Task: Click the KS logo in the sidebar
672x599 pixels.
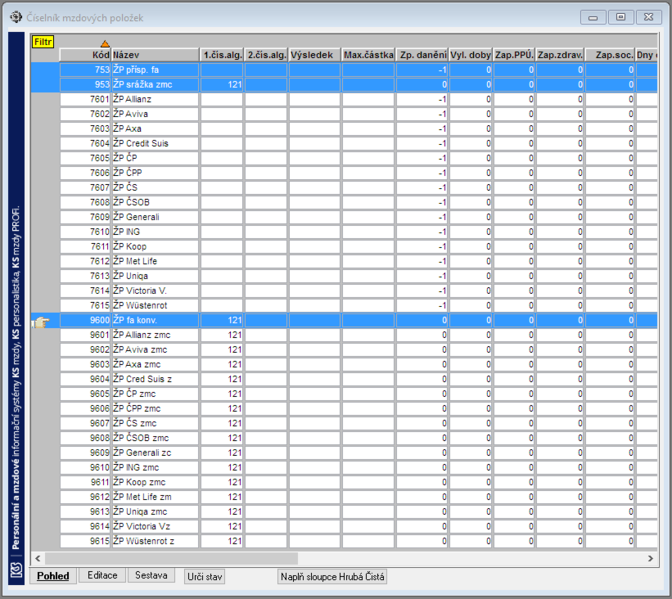Action: coord(16,570)
